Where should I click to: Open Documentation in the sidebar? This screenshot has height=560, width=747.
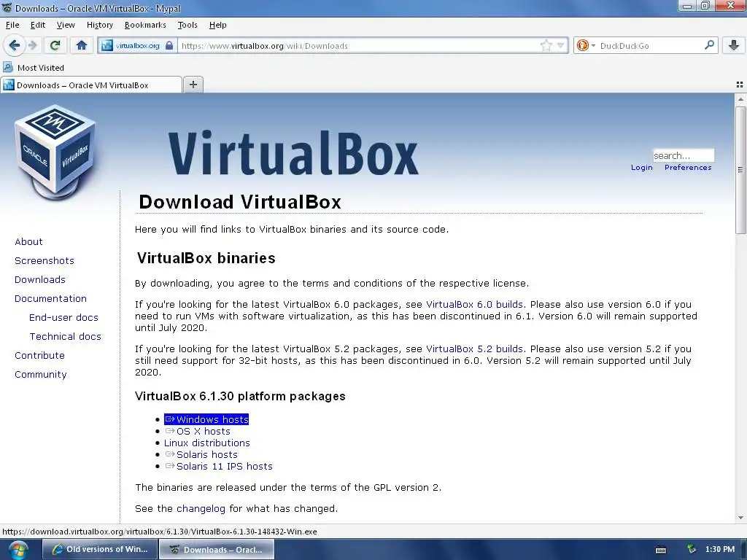pyautogui.click(x=50, y=298)
